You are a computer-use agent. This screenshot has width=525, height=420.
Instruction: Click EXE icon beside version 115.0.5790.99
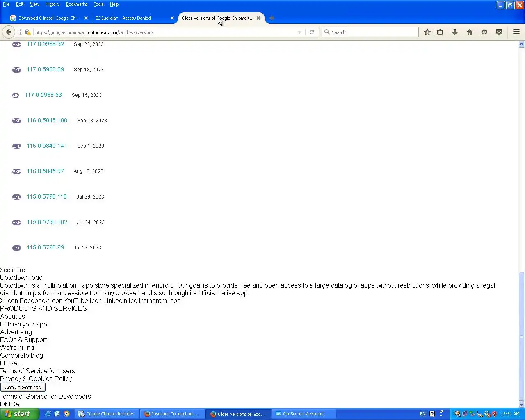pyautogui.click(x=16, y=248)
